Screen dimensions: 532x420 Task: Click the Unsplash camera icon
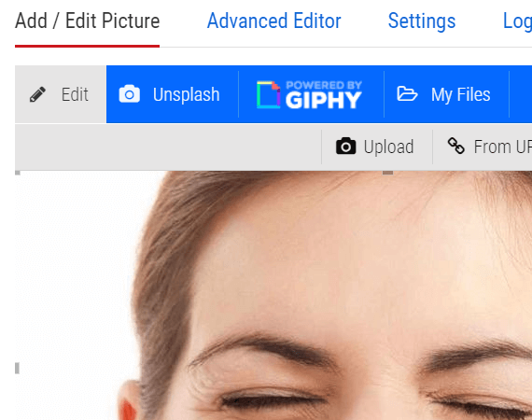coord(130,94)
